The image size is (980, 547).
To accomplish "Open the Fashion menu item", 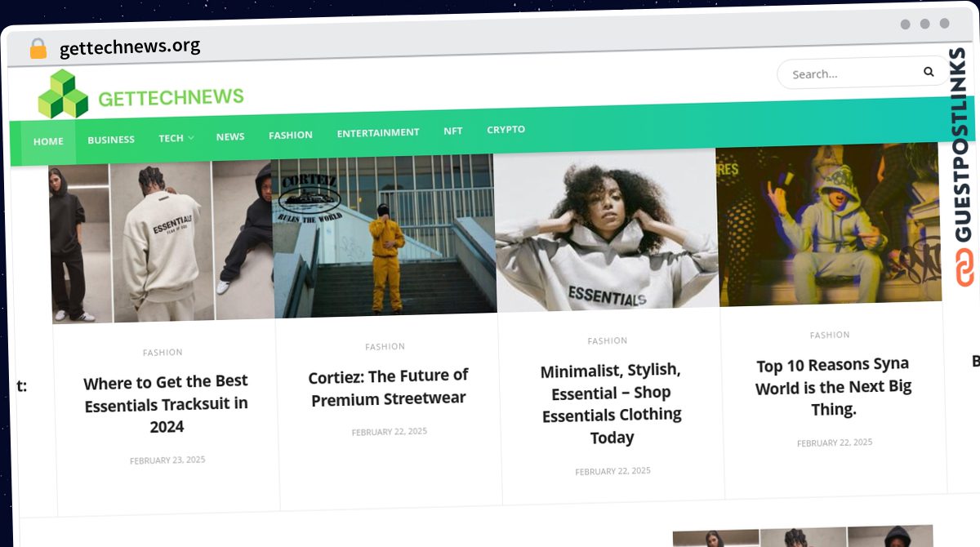I will tap(291, 135).
